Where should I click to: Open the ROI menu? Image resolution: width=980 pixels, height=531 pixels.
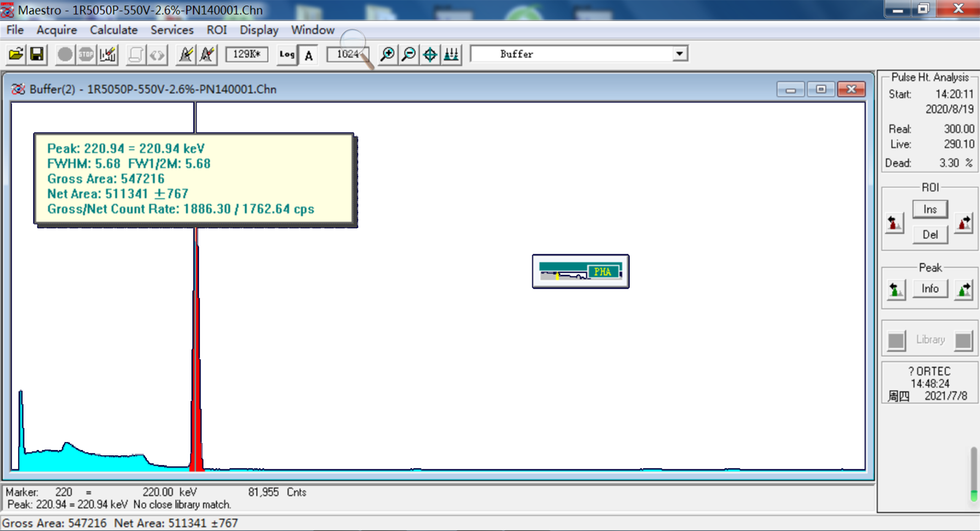tap(217, 30)
